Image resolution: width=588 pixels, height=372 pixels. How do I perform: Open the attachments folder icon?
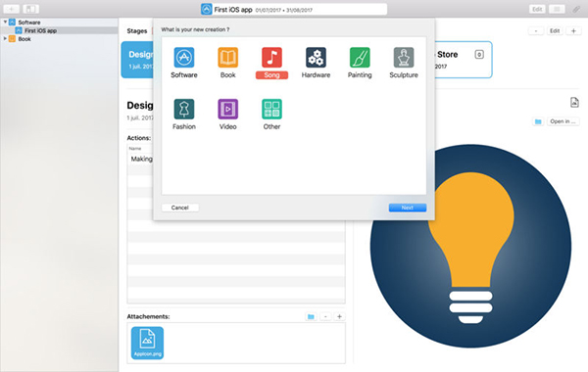(x=311, y=316)
